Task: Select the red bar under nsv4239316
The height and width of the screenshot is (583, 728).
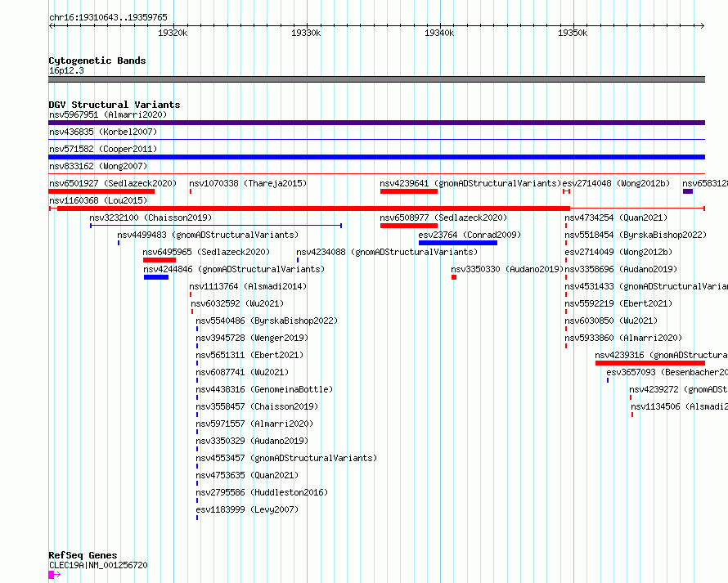Action: (650, 363)
